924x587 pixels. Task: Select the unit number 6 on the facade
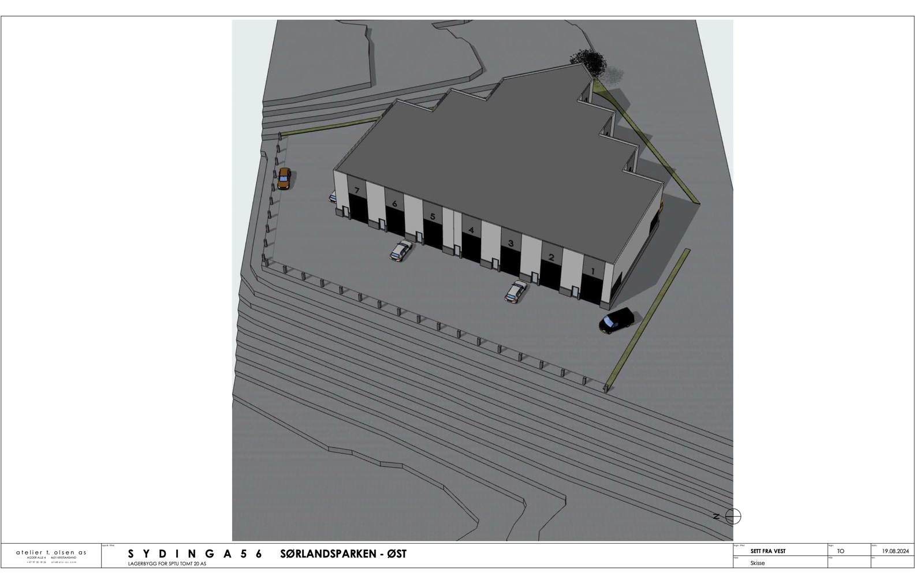coord(394,203)
